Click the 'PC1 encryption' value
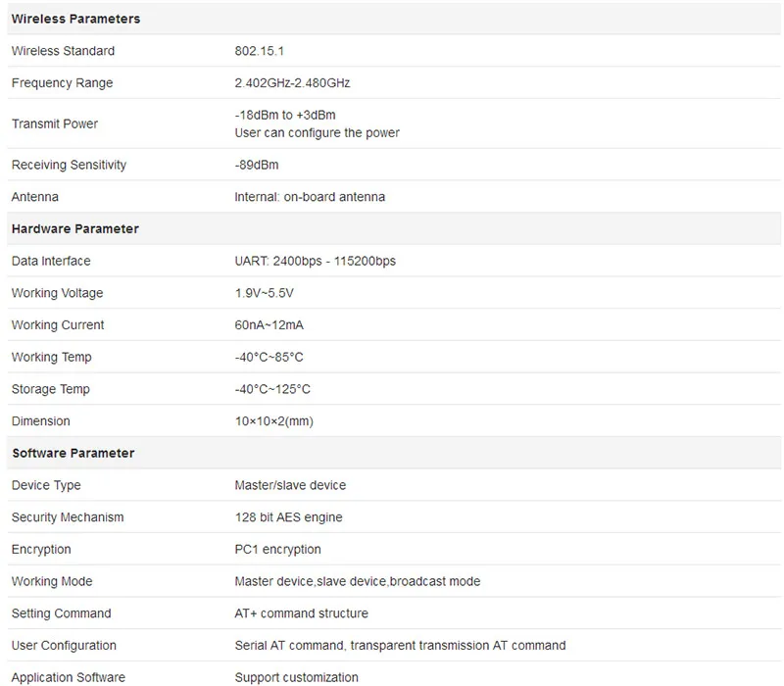This screenshot has width=784, height=686. pyautogui.click(x=277, y=549)
